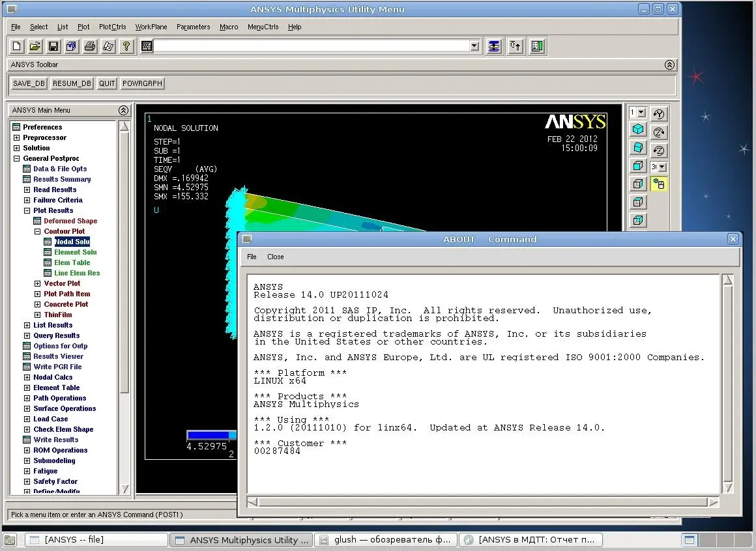Switch to ANSYS в МДТТ taskbar item
Screen dimensions: 756x551
[531, 540]
